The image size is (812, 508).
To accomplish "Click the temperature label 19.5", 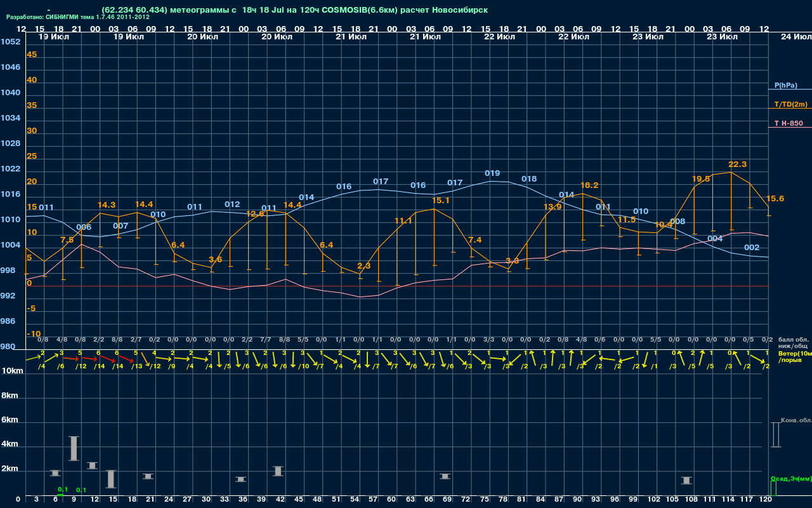I will 700,179.
